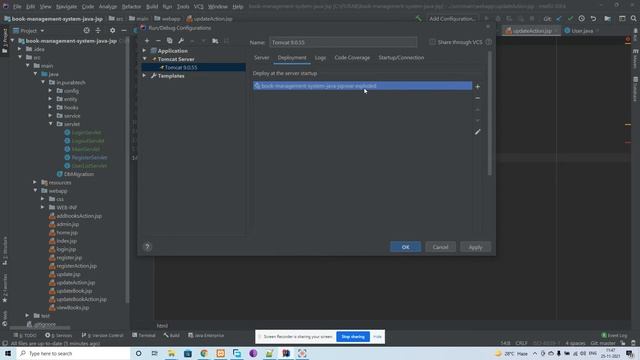Expand Application configuration node
This screenshot has width=640, height=360.
pyautogui.click(x=144, y=51)
